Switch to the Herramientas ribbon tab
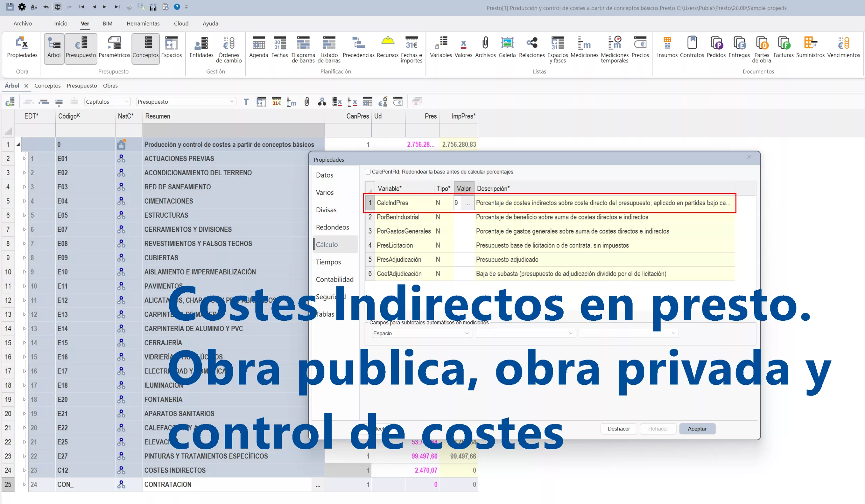865x504 pixels. pyautogui.click(x=143, y=23)
